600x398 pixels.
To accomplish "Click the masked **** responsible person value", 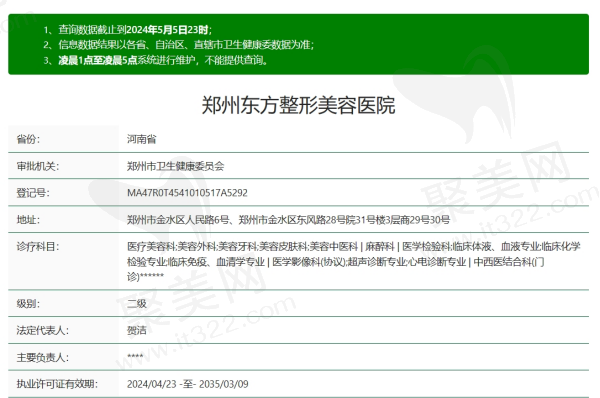I will [x=135, y=357].
